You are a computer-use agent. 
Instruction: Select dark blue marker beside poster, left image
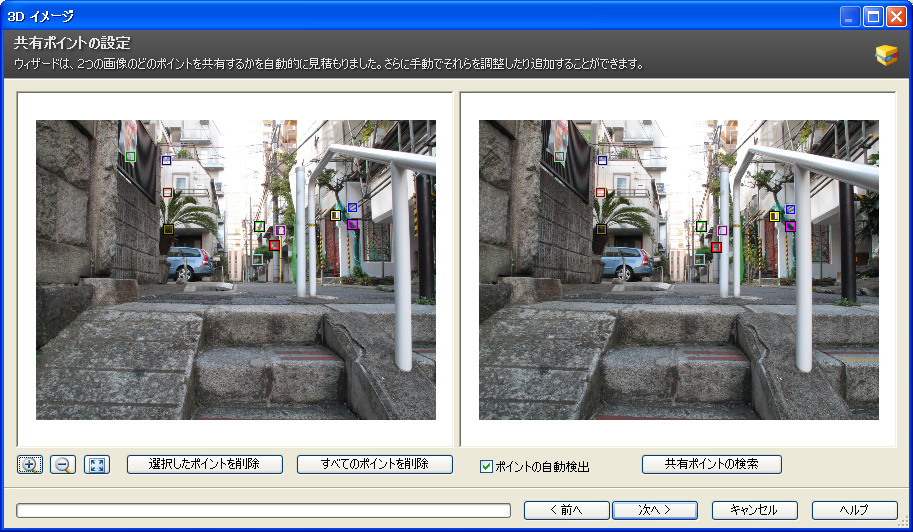point(167,160)
